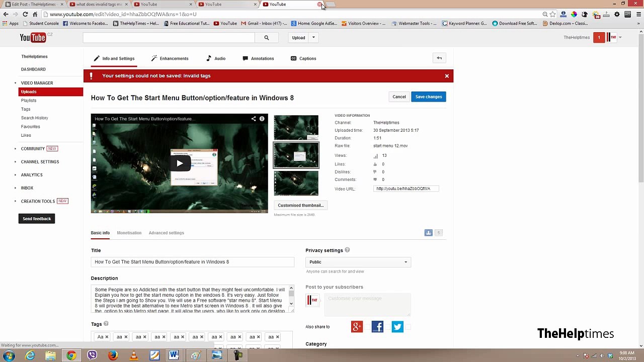Viewport: 644px width, 362px height.
Task: Click the Video URL field
Action: click(406, 189)
